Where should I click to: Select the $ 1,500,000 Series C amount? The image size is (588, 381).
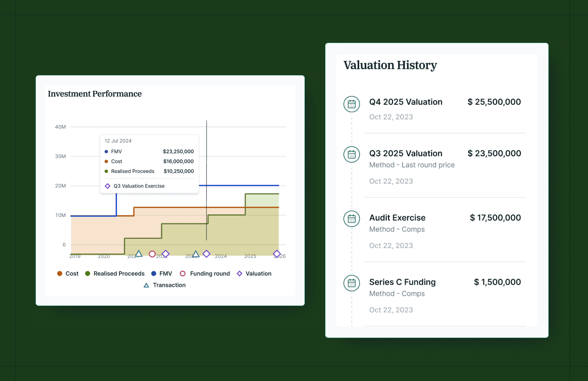click(497, 282)
